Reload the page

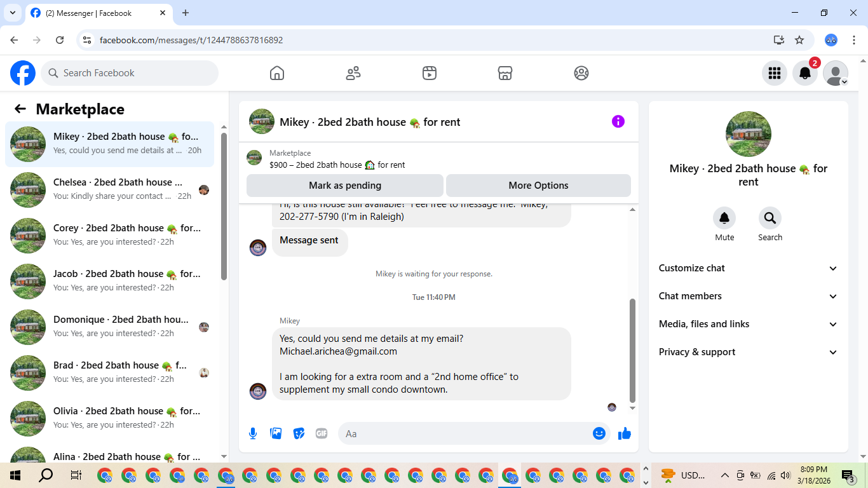(x=60, y=40)
